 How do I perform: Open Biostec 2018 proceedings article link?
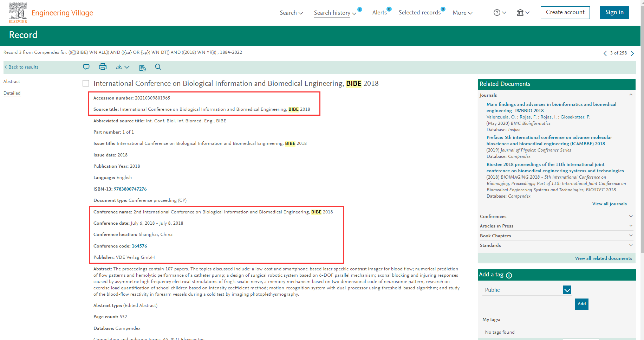click(x=555, y=168)
